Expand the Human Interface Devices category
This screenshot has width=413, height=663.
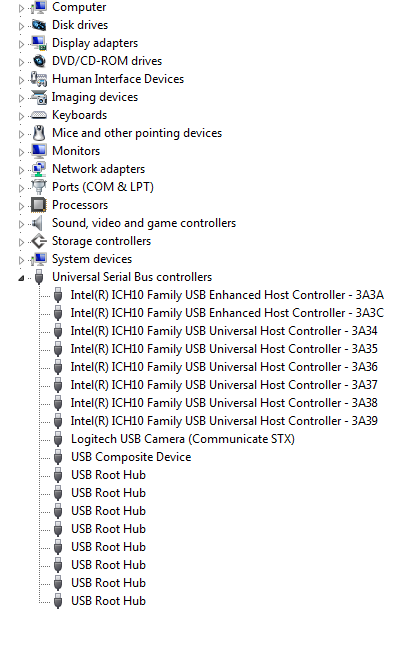point(21,79)
